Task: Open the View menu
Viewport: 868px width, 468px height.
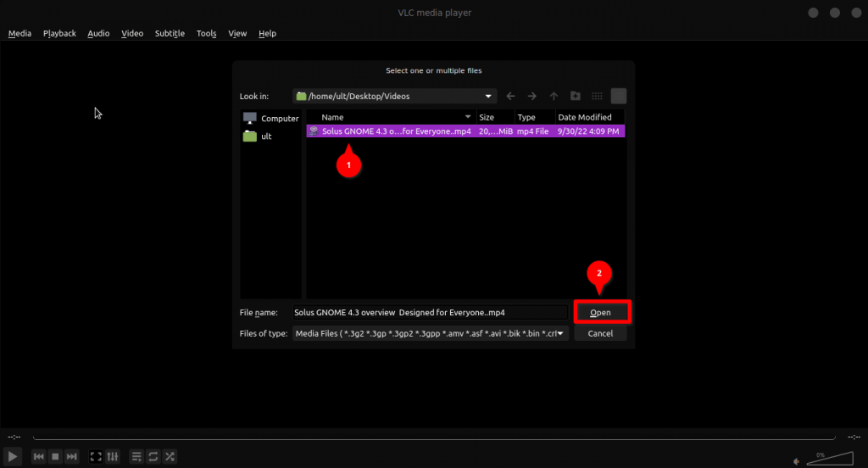Action: pos(237,33)
